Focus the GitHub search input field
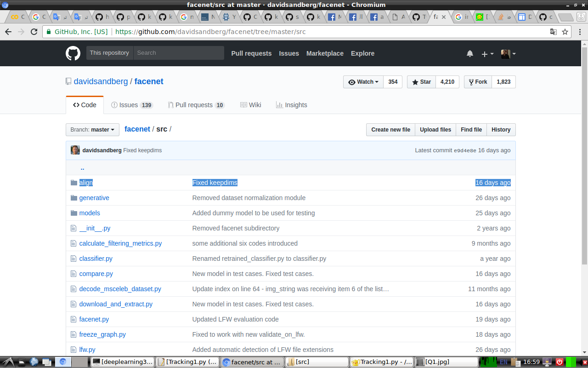 tap(179, 53)
